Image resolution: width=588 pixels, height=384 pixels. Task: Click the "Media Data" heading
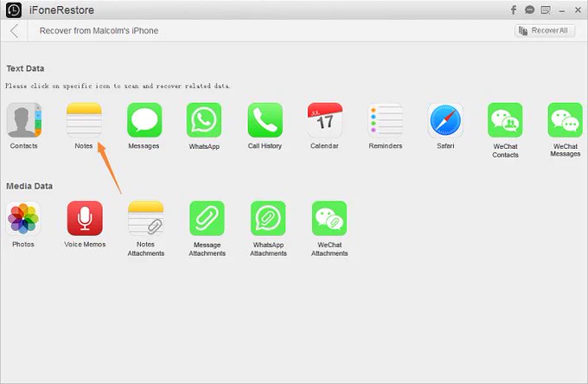pyautogui.click(x=29, y=186)
